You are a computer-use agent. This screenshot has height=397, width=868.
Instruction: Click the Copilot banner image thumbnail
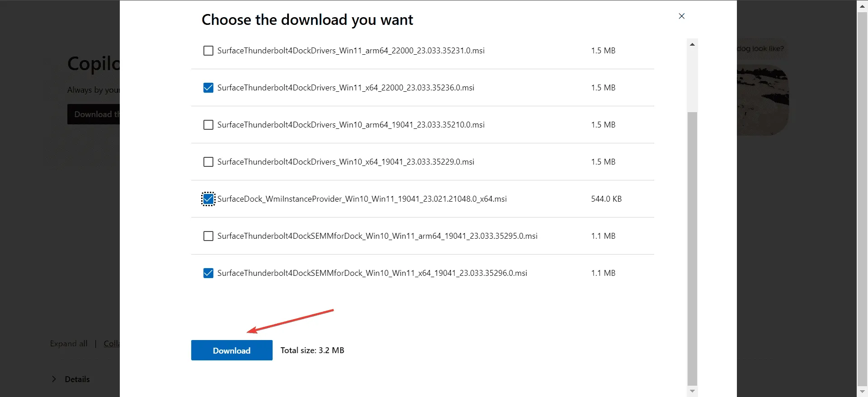763,100
